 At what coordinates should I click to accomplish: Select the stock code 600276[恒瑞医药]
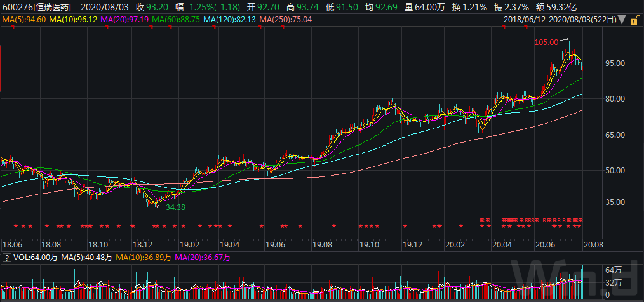click(x=36, y=7)
